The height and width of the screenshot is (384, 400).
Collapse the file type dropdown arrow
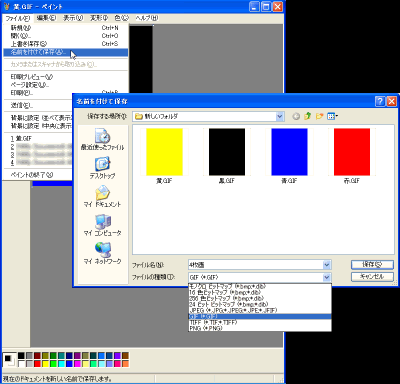(327, 277)
